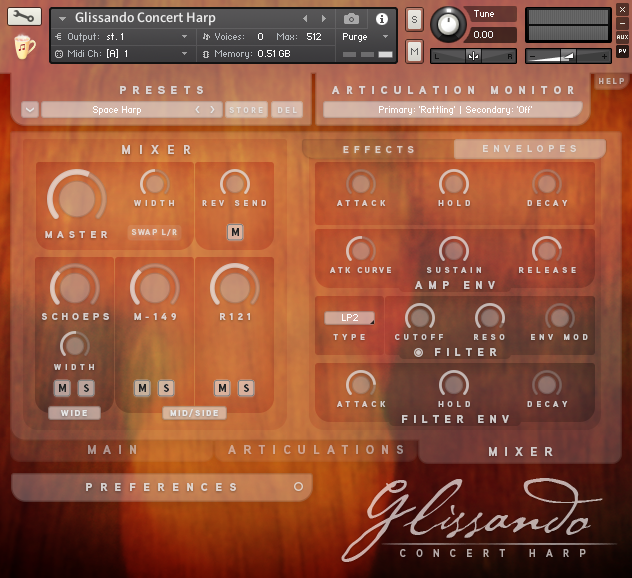The width and height of the screenshot is (632, 578).
Task: Expand the presets list dropdown arrow
Action: pyautogui.click(x=30, y=110)
